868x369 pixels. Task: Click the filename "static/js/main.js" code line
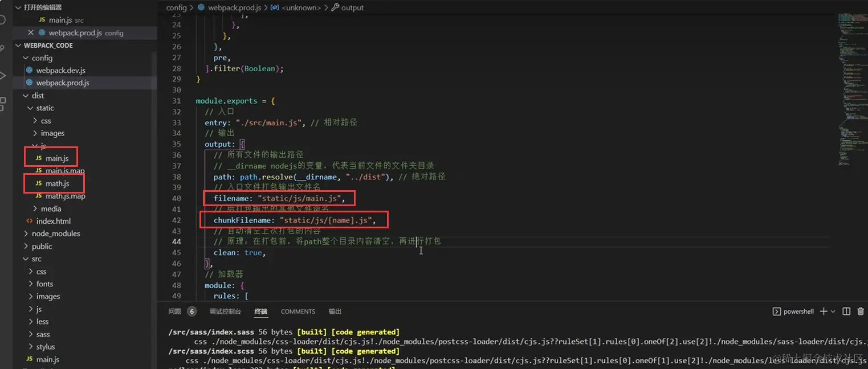279,198
